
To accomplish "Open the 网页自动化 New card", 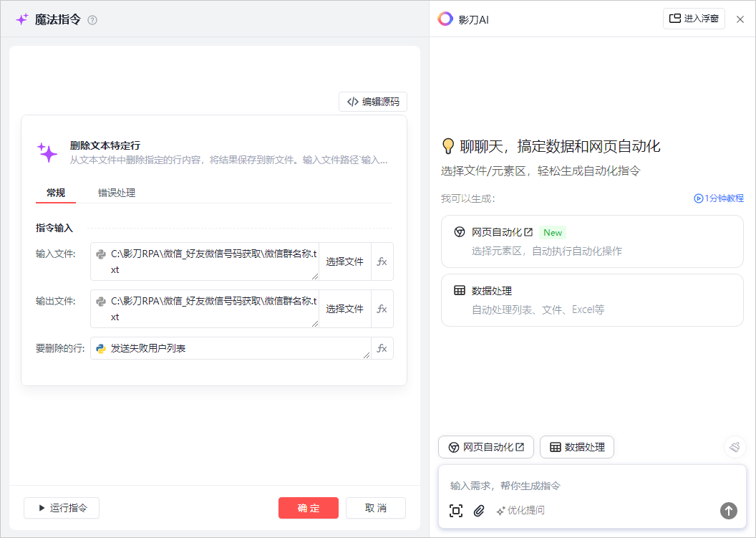I will click(592, 241).
